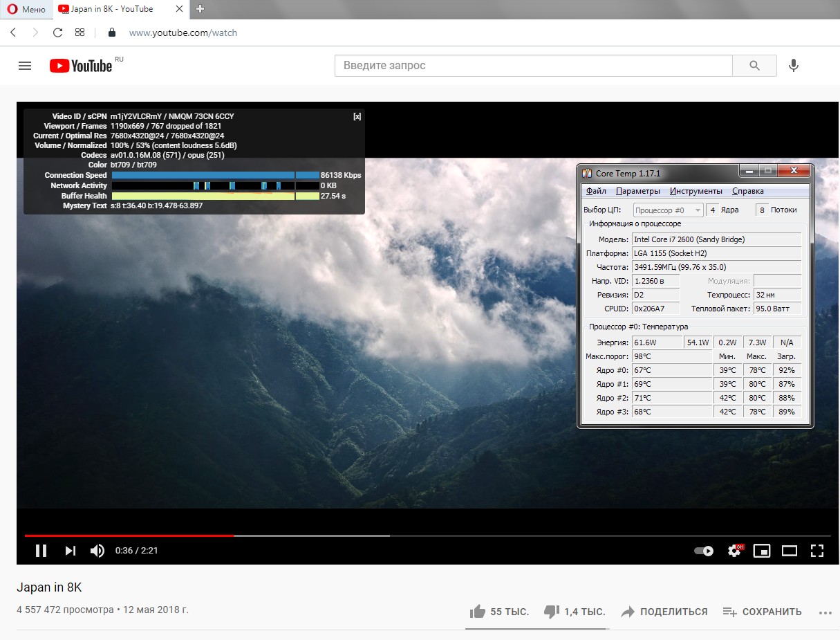Enter fullscreen video mode

pos(817,551)
